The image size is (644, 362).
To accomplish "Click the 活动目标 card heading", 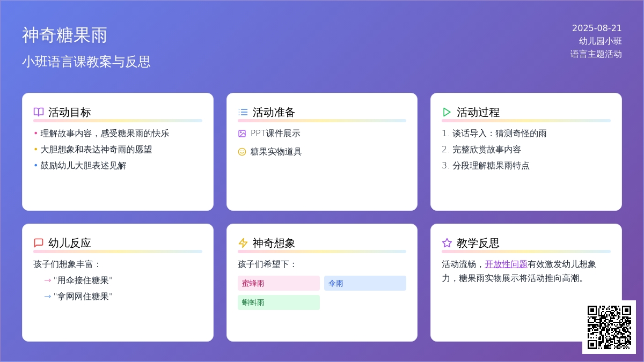I will 70,112.
